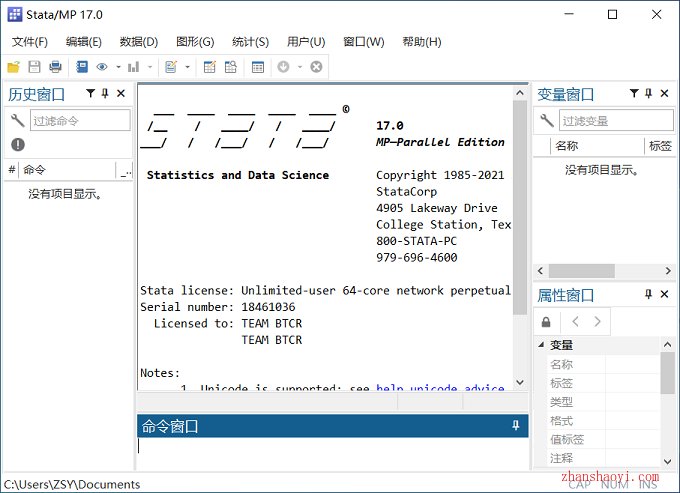
Task: Click variables panel scroll right arrow
Action: [x=668, y=271]
